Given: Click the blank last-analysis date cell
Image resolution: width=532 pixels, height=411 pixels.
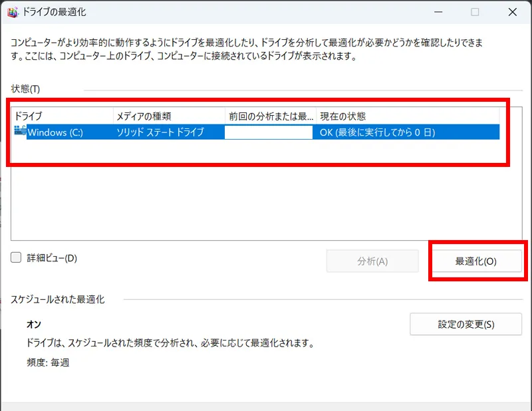Looking at the screenshot, I should (x=269, y=132).
